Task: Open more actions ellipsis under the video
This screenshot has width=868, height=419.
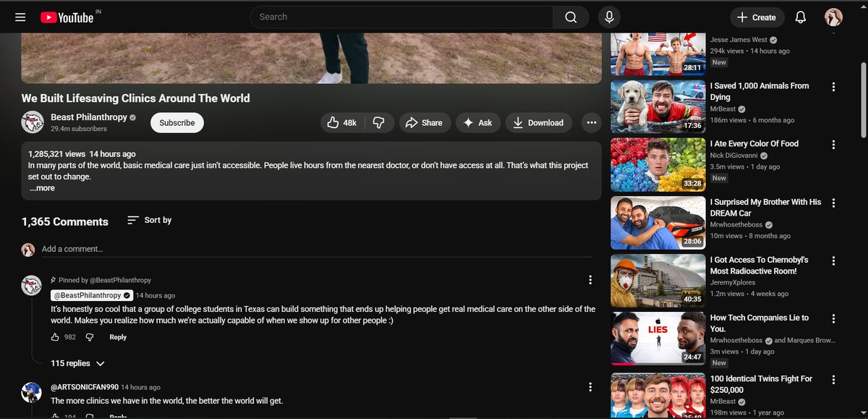Action: [592, 123]
